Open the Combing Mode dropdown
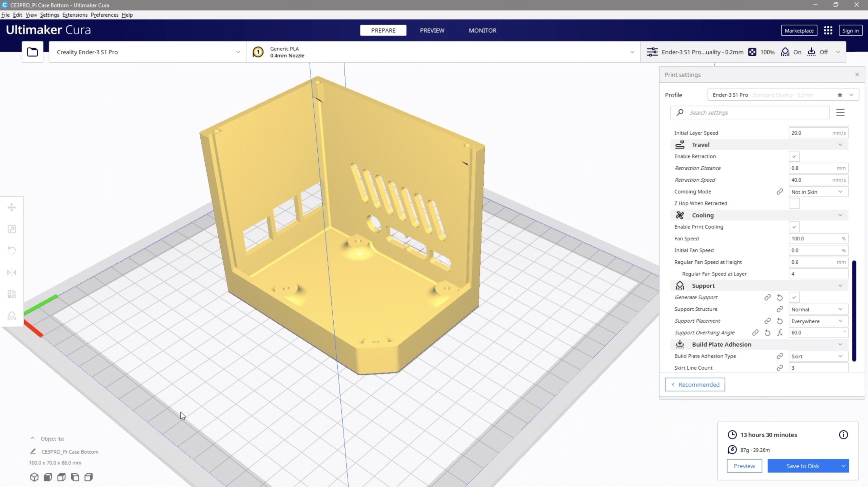The height and width of the screenshot is (487, 868). tap(818, 192)
